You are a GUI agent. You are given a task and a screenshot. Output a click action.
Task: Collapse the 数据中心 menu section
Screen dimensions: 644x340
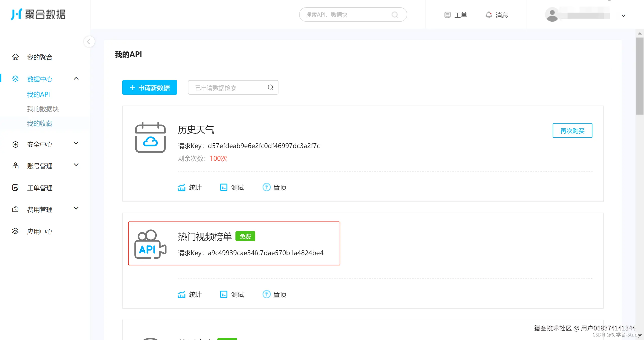point(76,79)
